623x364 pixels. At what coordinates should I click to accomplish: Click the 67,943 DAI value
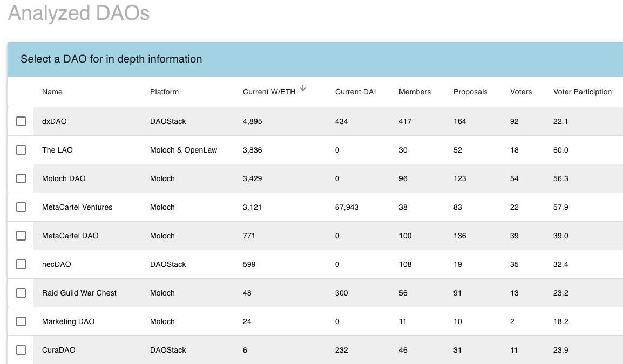(347, 207)
